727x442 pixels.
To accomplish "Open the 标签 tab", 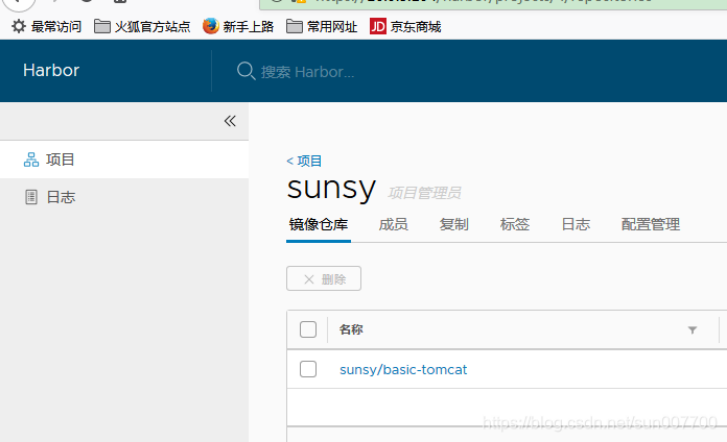I will (x=514, y=225).
